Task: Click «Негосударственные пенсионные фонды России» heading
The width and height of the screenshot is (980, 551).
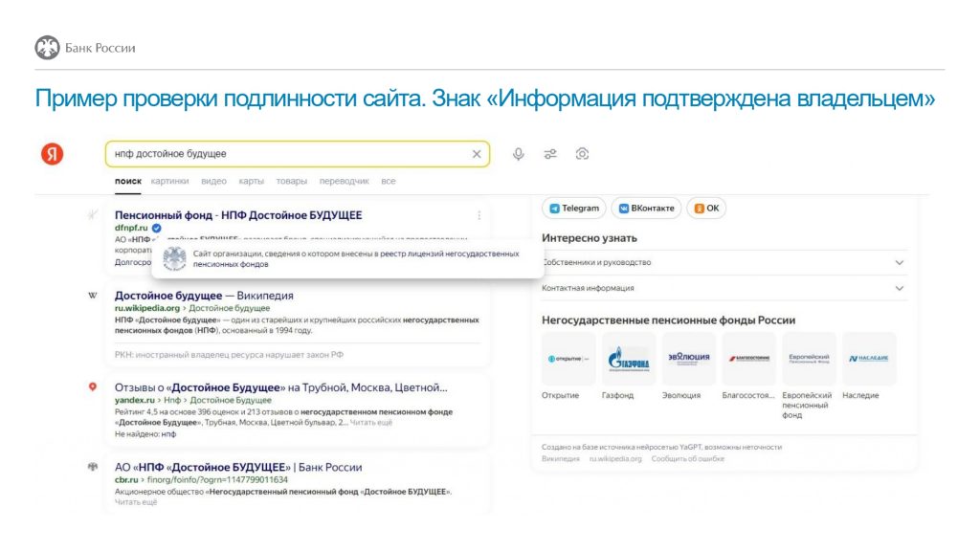Action: [x=669, y=320]
